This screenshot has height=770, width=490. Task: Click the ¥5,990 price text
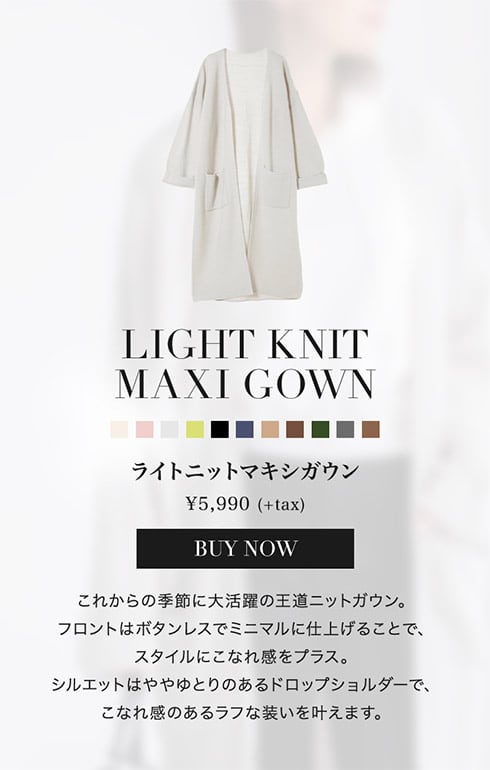(218, 504)
